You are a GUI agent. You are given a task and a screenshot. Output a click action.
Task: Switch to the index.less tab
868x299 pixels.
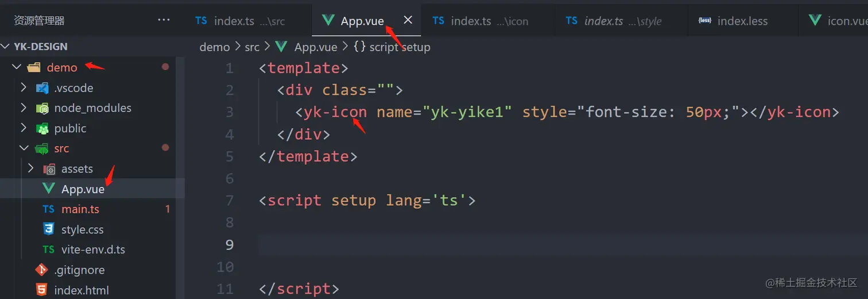[743, 21]
